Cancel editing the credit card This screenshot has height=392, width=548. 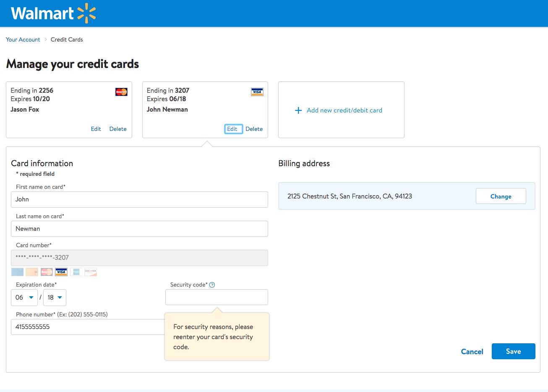[472, 352]
